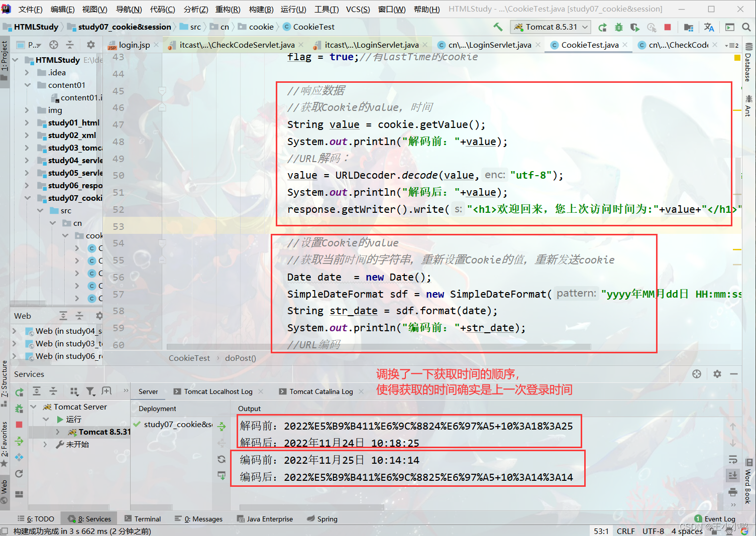Screen dimensions: 756x536
Task: Open the Filter menu in Services toolbar
Action: [90, 391]
